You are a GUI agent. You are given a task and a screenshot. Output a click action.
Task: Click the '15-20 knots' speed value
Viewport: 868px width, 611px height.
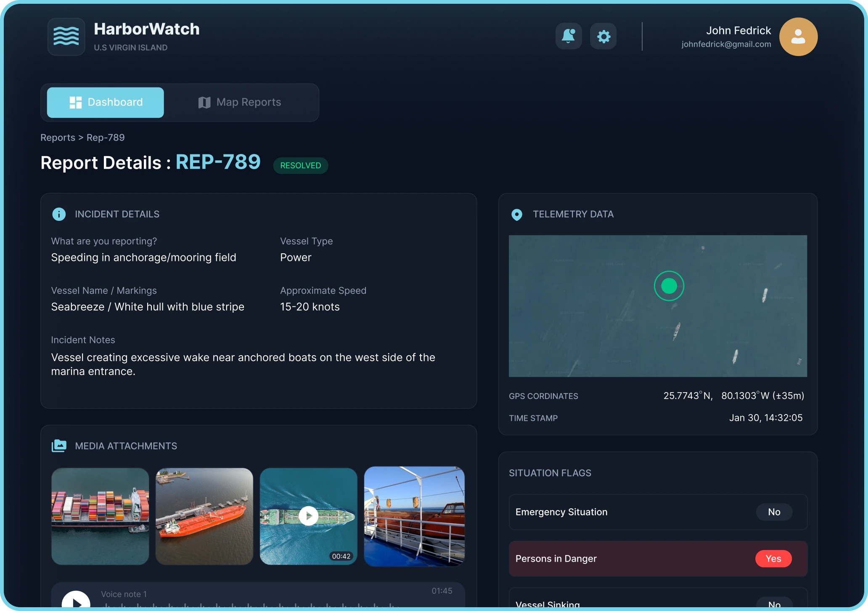pyautogui.click(x=310, y=307)
